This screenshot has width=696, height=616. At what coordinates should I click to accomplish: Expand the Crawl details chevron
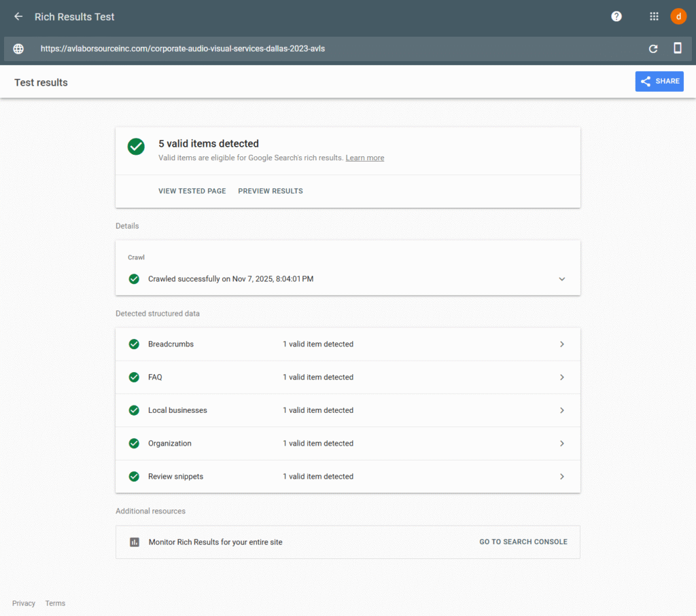click(x=562, y=279)
